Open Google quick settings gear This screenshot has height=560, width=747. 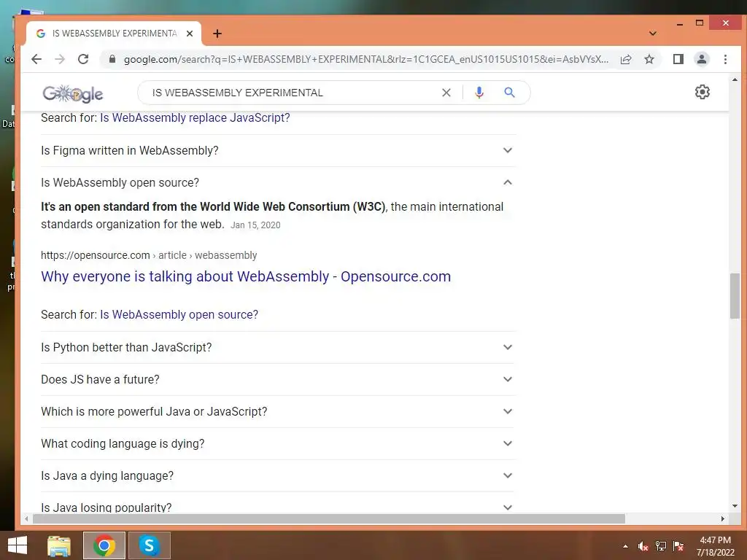pyautogui.click(x=703, y=92)
